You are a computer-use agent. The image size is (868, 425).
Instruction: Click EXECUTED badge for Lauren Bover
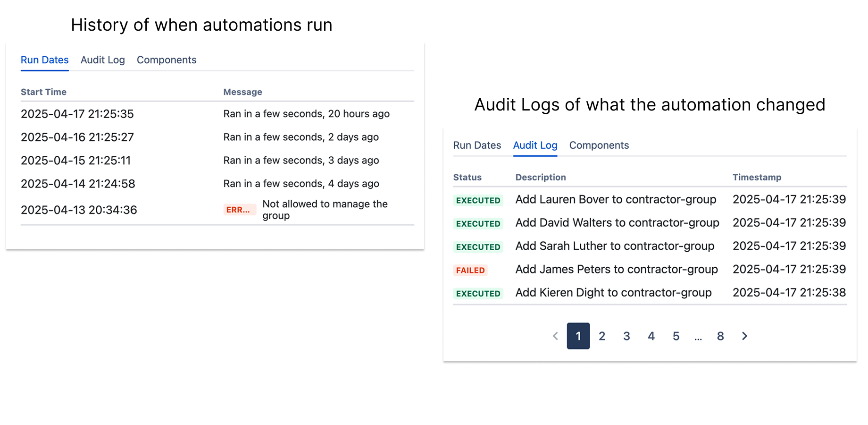tap(478, 200)
